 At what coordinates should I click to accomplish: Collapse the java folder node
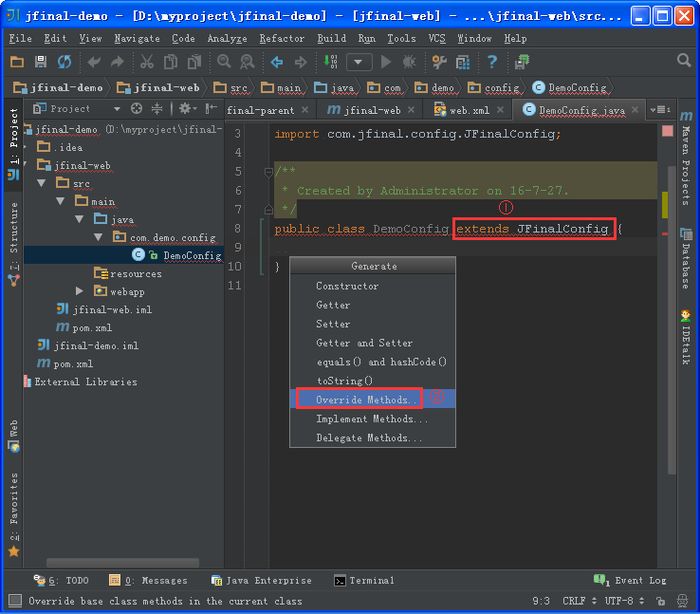[79, 219]
